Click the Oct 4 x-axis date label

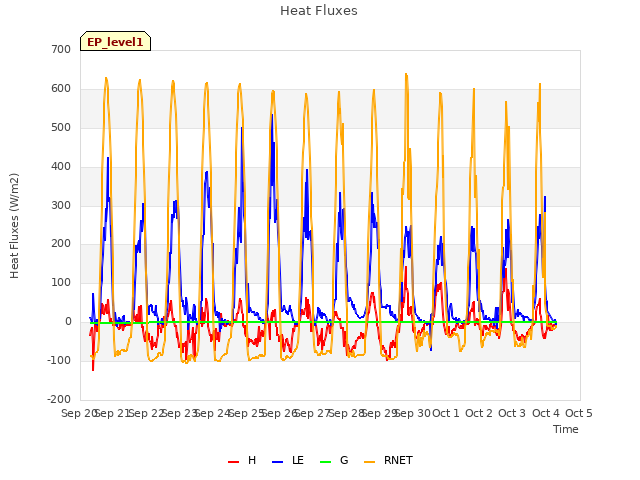point(546,413)
